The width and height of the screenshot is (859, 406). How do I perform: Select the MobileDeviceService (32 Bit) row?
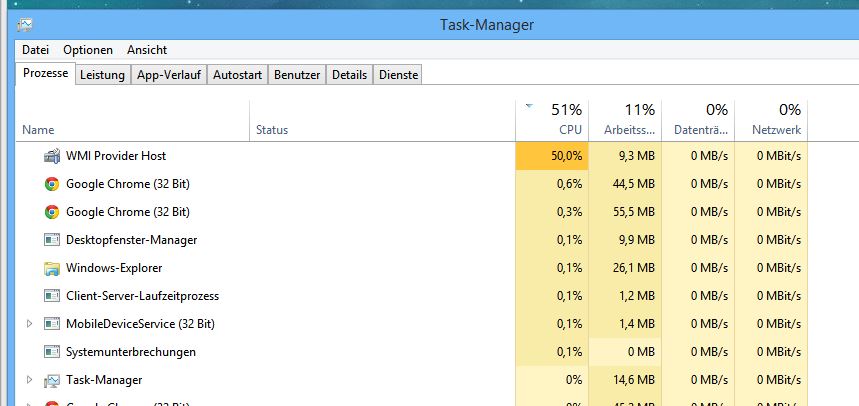412,324
